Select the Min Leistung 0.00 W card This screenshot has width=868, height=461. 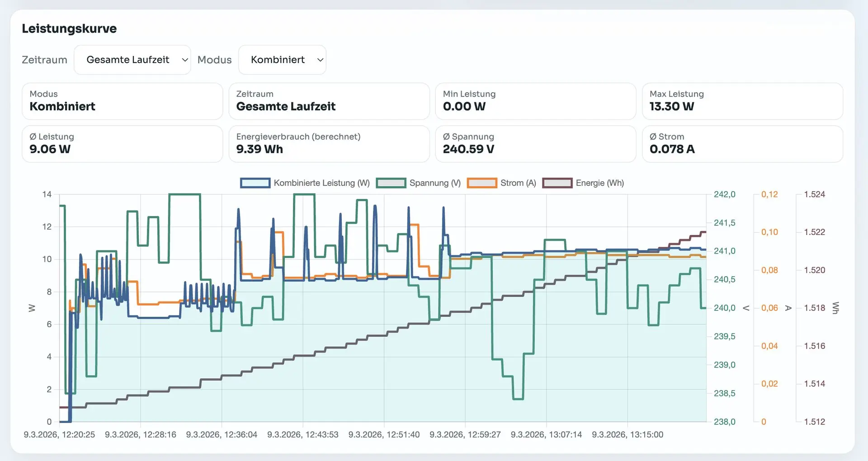pyautogui.click(x=535, y=101)
